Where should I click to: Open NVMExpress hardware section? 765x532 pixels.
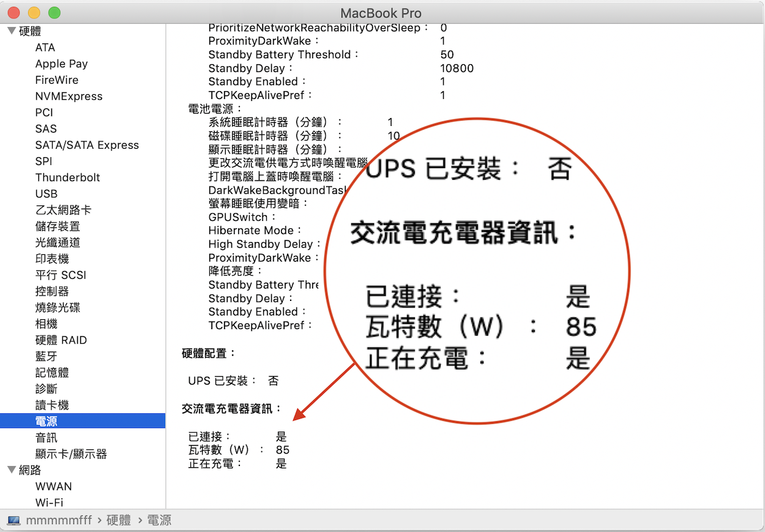point(69,96)
